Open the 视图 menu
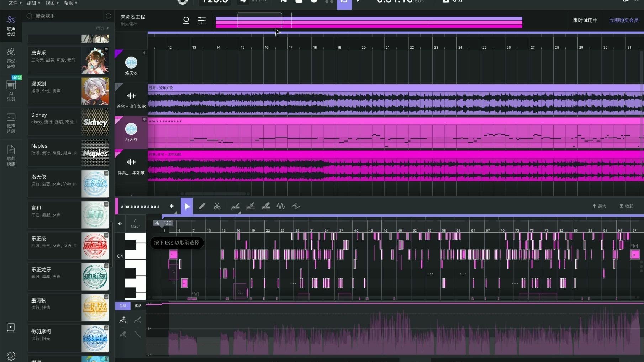Screen dimensions: 644x362 52,3
